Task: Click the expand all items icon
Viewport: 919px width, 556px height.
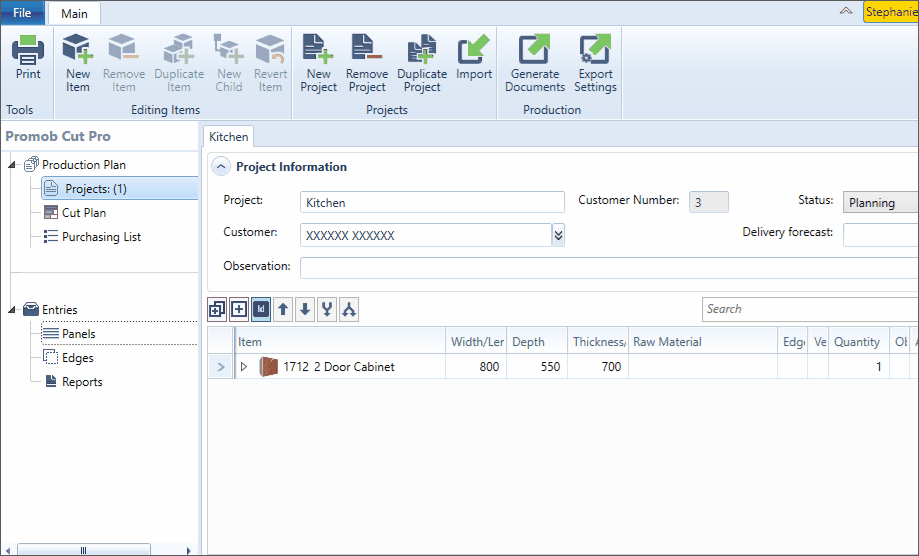Action: point(217,309)
